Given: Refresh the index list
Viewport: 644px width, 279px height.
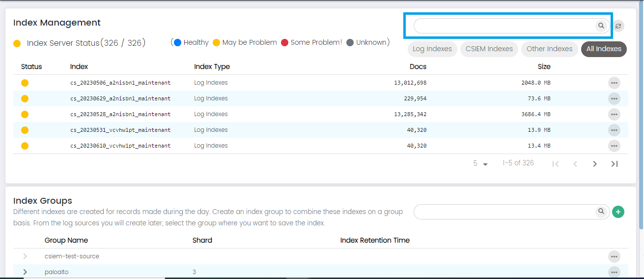Looking at the screenshot, I should point(618,26).
